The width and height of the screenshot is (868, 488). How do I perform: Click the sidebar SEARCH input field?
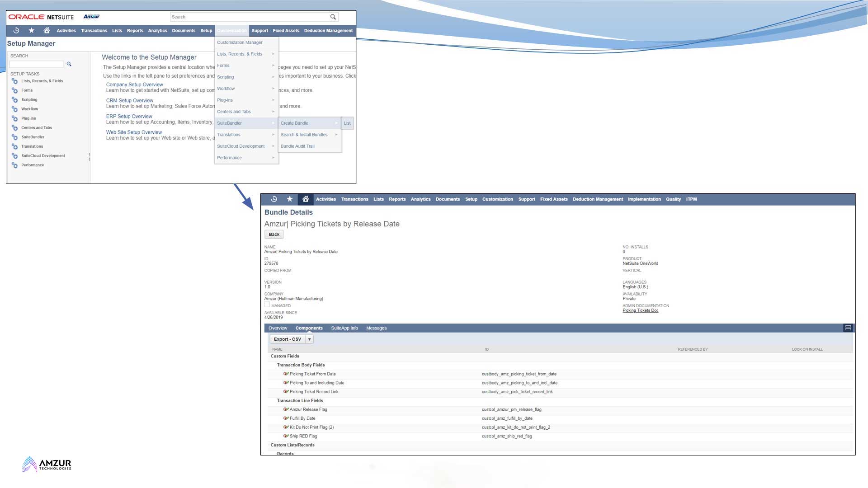37,64
